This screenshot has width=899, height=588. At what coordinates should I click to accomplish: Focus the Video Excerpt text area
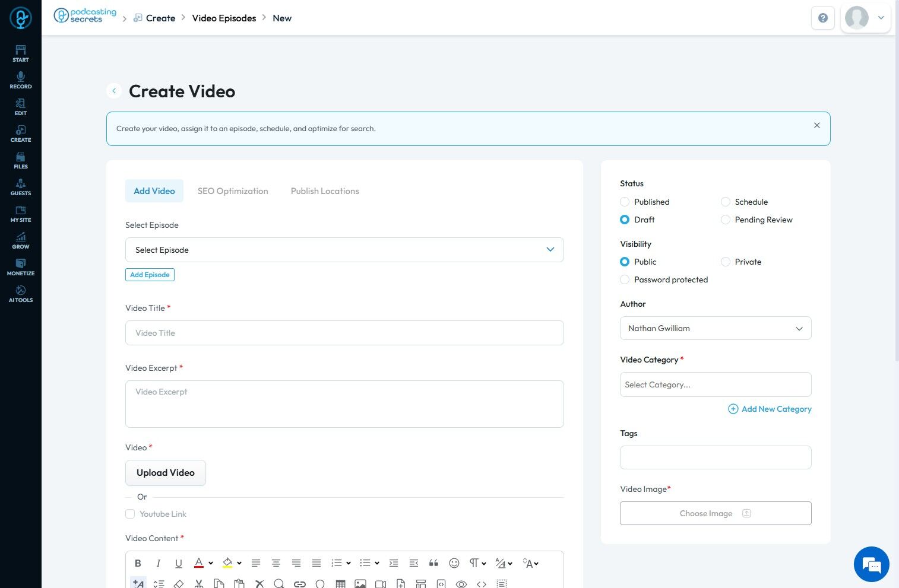(x=344, y=404)
